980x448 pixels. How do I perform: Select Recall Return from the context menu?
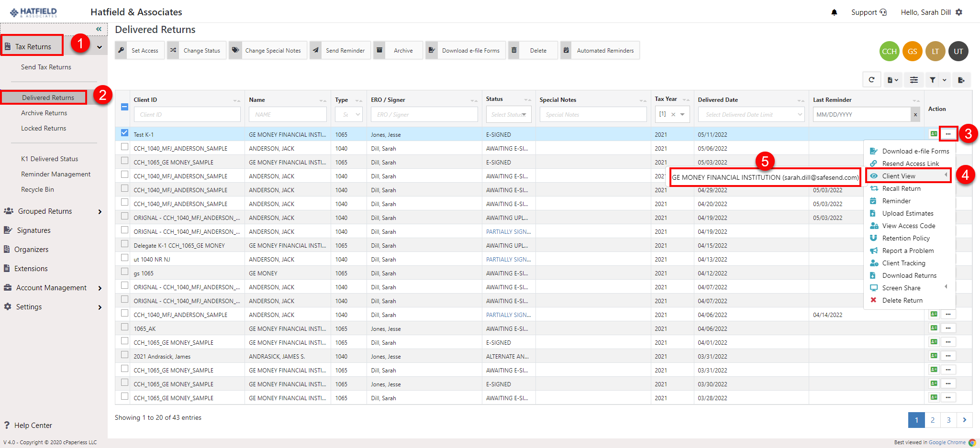tap(901, 188)
